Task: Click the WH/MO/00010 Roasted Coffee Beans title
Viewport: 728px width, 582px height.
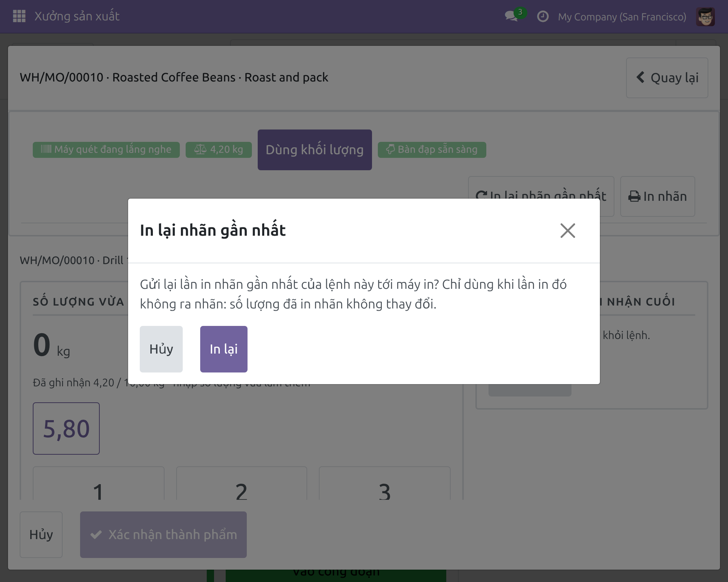Action: (174, 77)
